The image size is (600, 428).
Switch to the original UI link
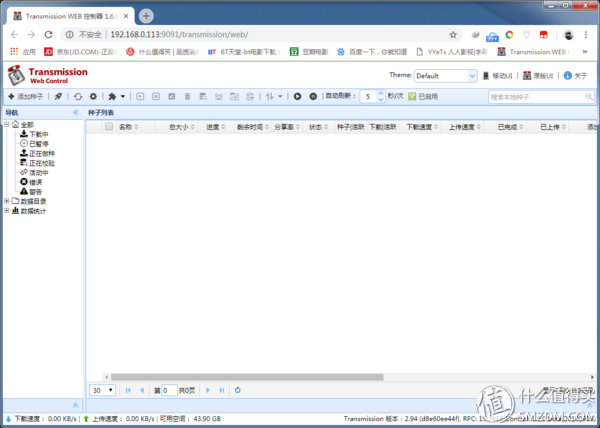pos(538,76)
